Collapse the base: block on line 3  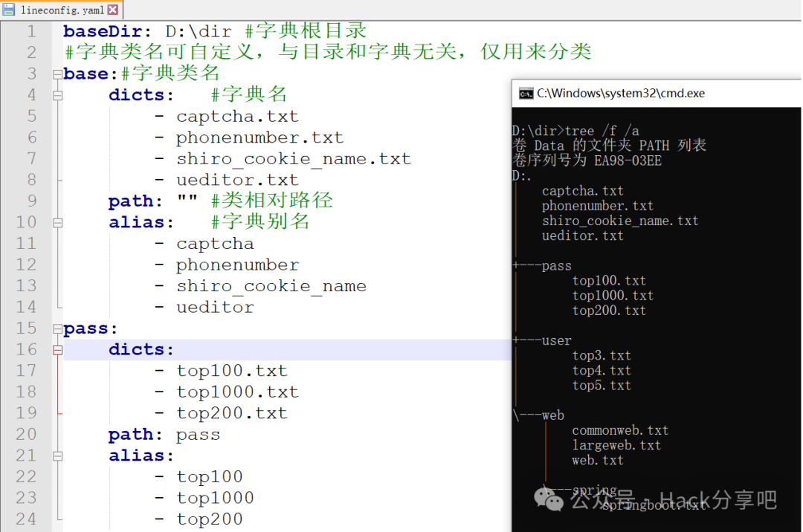click(58, 74)
